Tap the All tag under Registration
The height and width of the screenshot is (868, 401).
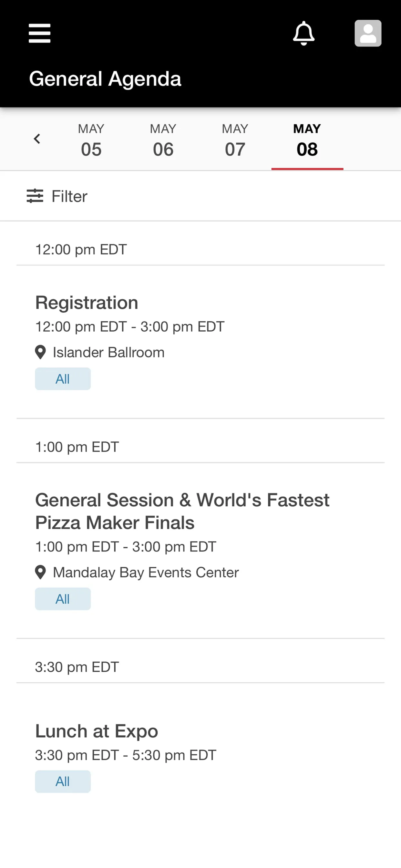point(63,379)
